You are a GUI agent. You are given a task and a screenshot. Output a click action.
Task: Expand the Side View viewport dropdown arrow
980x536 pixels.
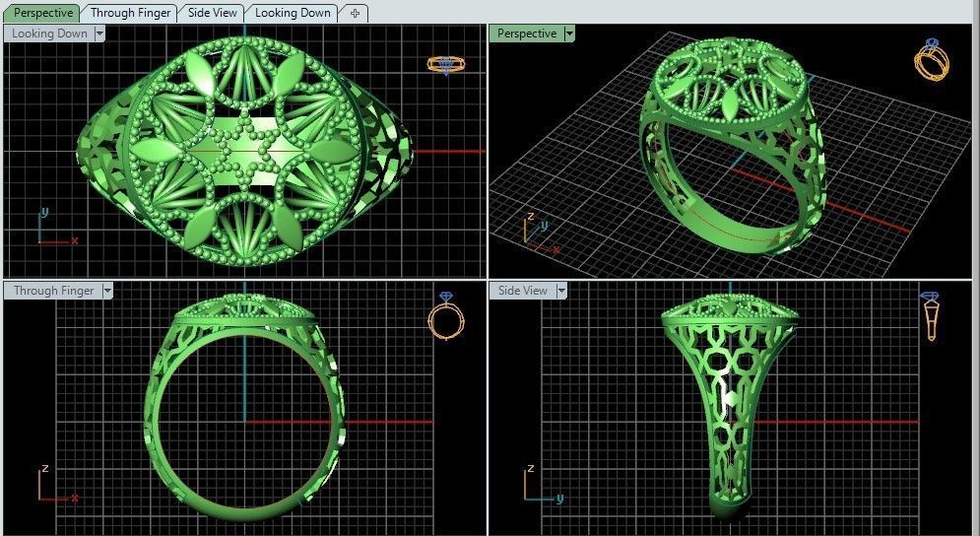[561, 291]
